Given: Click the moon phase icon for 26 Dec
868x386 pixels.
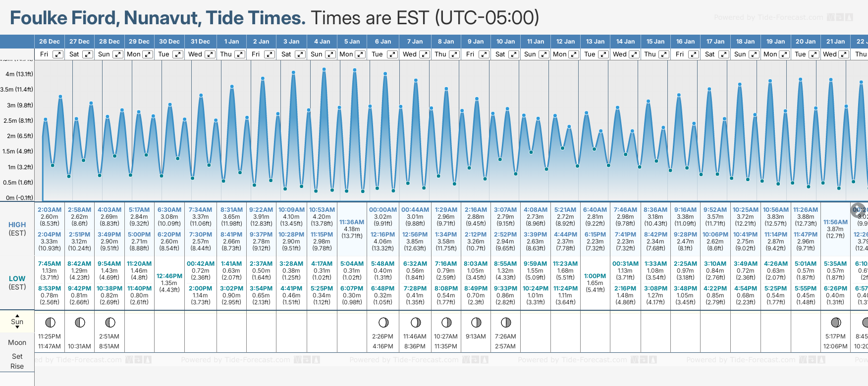Looking at the screenshot, I should coord(50,323).
